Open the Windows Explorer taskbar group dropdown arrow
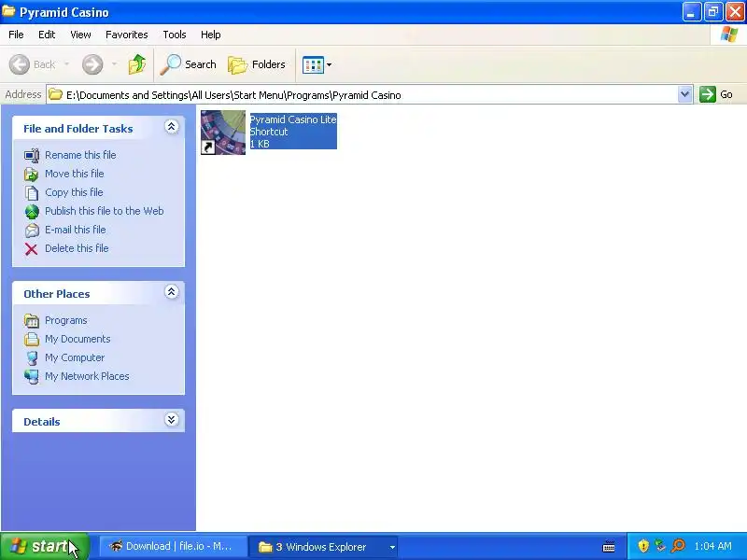Screen dimensions: 747x560 coord(392,547)
